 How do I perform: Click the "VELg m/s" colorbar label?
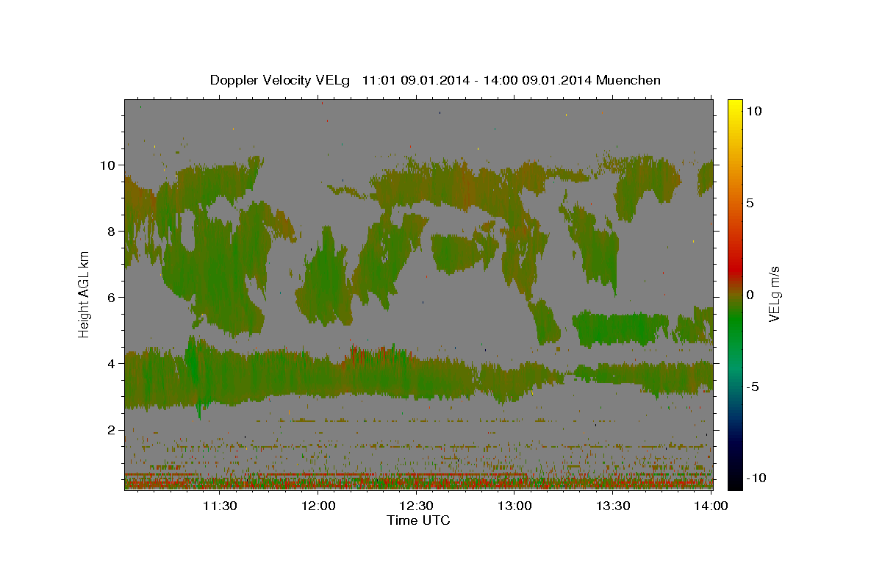point(774,294)
